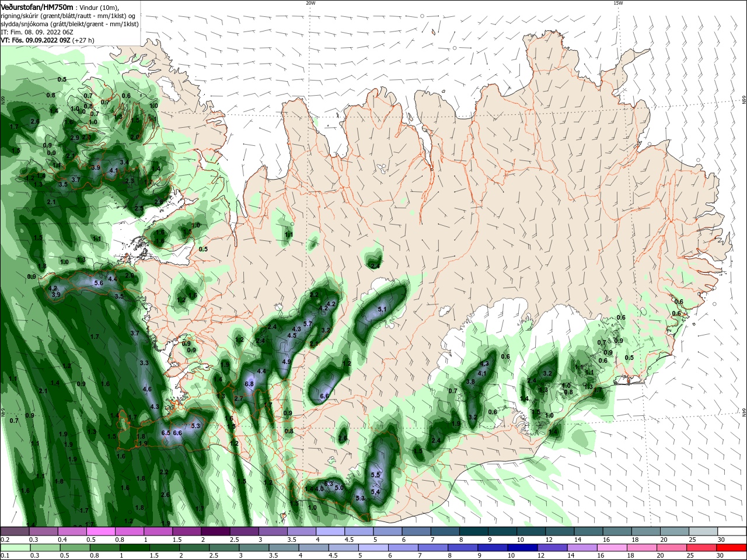Click the '20W' longitude label

pyautogui.click(x=310, y=3)
